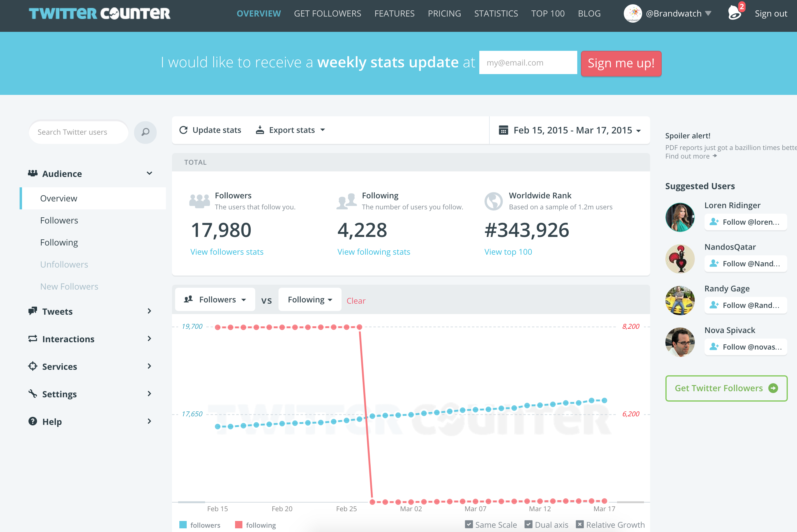Click the Interactions retweet icon

click(32, 339)
